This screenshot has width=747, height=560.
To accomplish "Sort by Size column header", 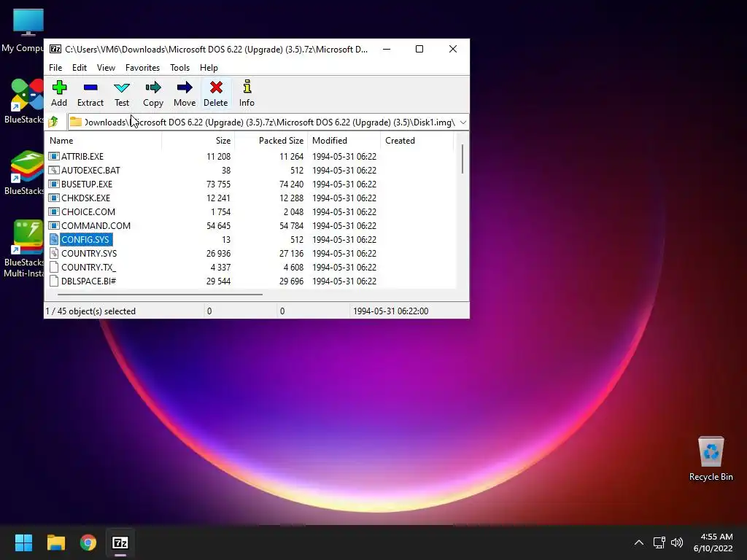I will click(198, 141).
